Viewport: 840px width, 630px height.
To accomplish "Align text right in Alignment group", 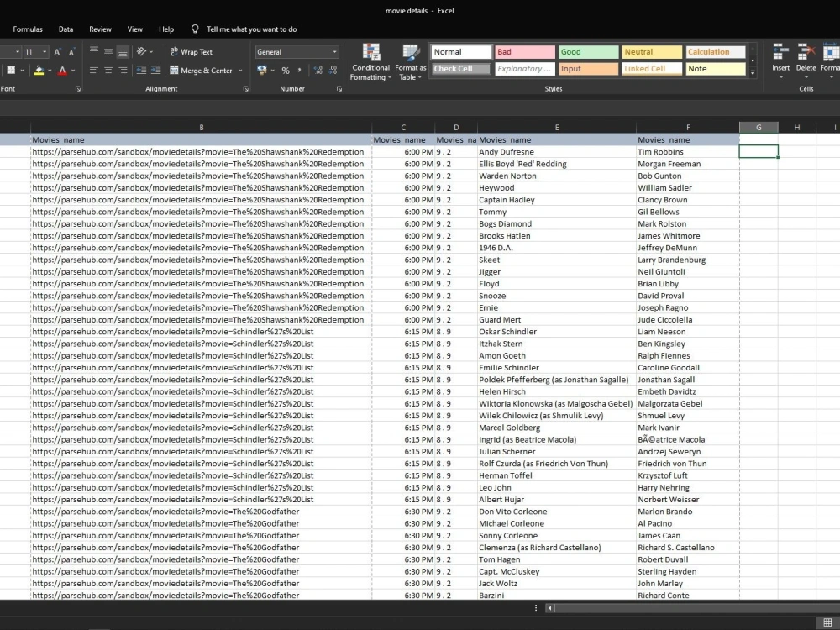I will [x=123, y=71].
